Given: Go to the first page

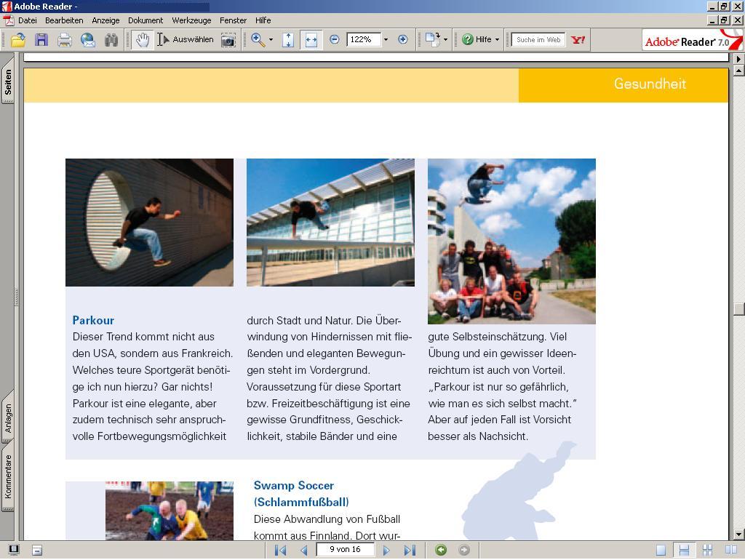Looking at the screenshot, I should click(x=281, y=550).
